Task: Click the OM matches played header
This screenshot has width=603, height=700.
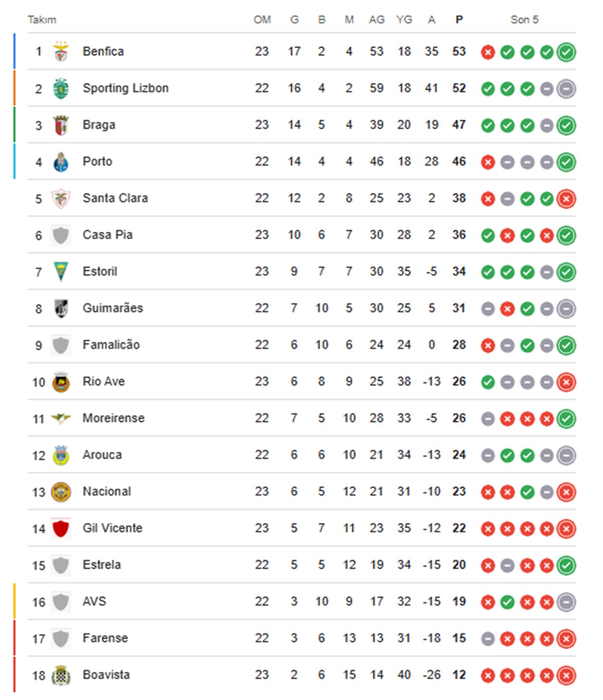Action: pyautogui.click(x=262, y=20)
